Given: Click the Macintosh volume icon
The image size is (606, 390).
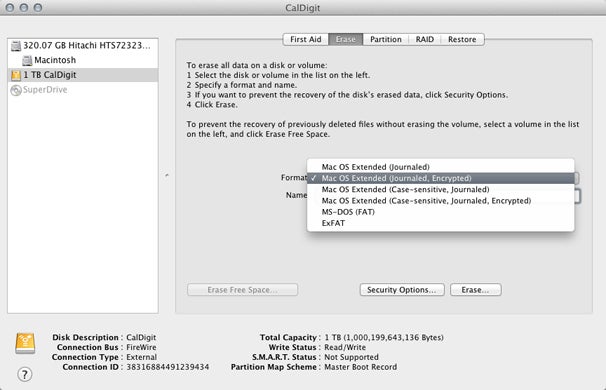Looking at the screenshot, I should [x=27, y=60].
